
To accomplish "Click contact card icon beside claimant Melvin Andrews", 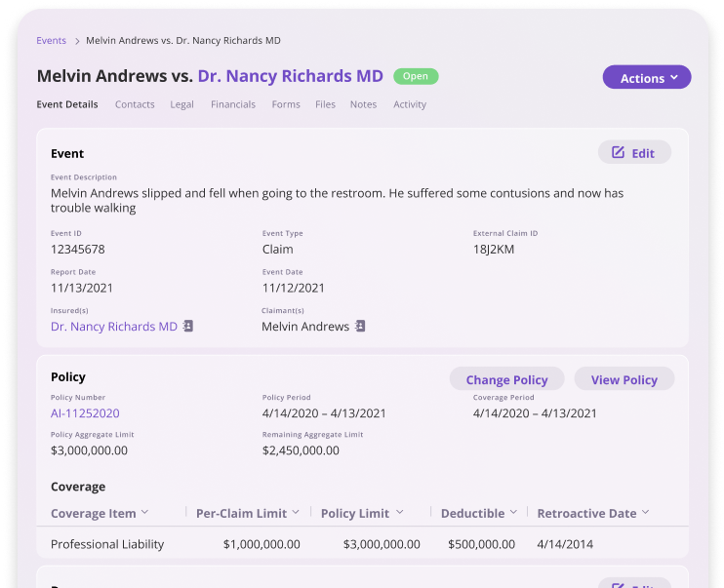I will [360, 327].
